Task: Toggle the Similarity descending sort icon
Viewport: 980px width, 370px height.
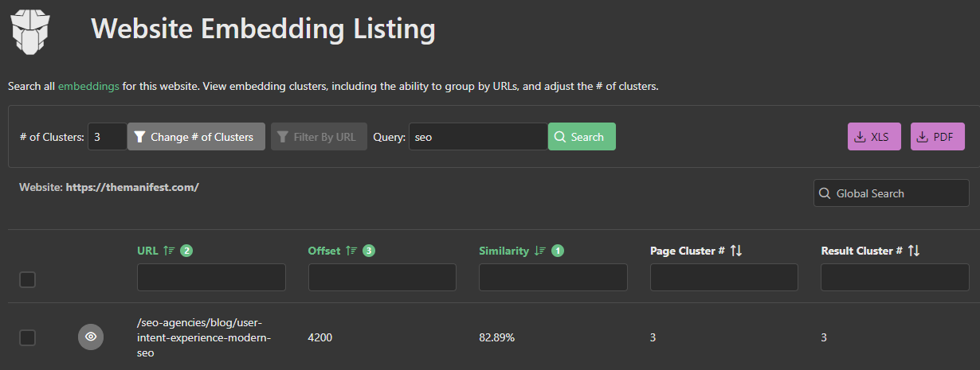Action: [x=540, y=251]
